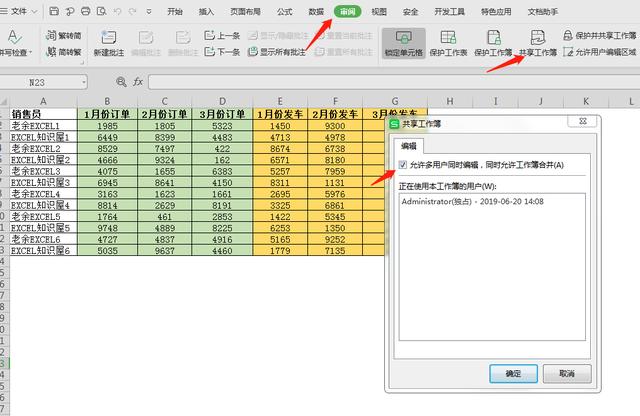Image resolution: width=640 pixels, height=416 pixels.
Task: Select column K header
Action: (x=586, y=101)
